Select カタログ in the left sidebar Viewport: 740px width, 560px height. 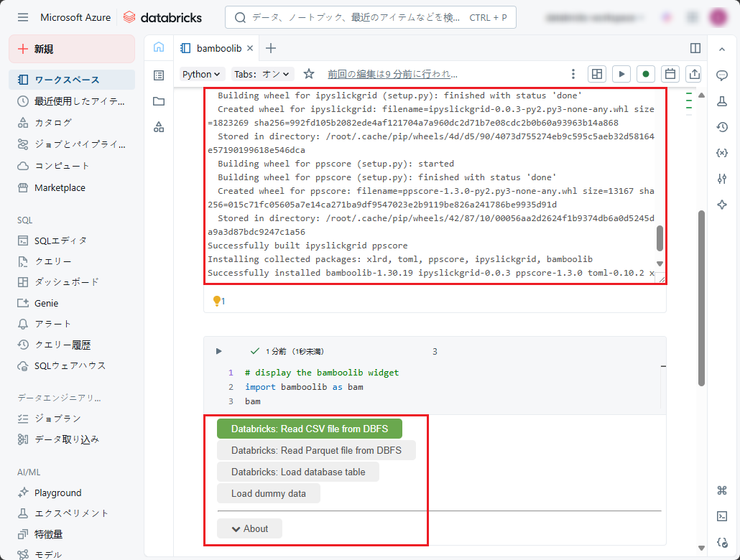(53, 123)
